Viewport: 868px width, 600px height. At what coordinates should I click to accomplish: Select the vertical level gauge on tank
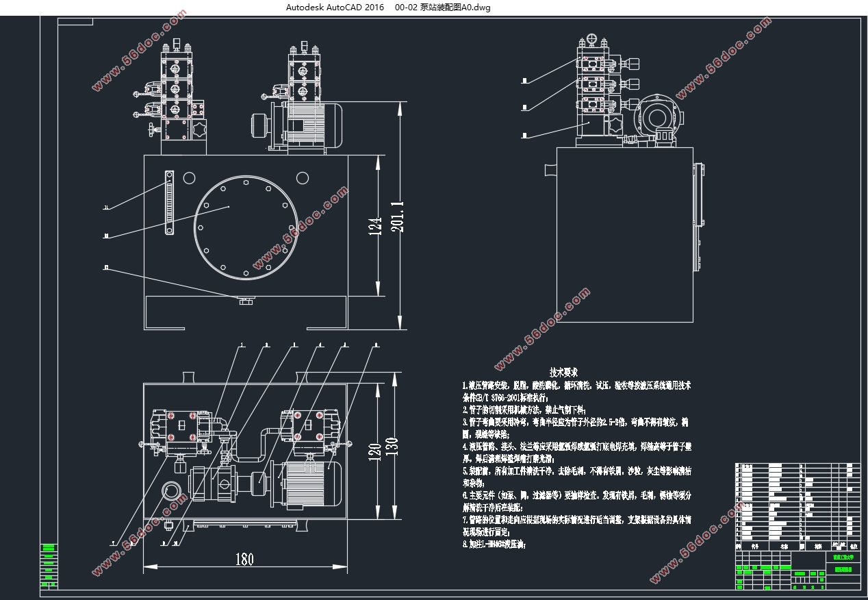(x=169, y=203)
